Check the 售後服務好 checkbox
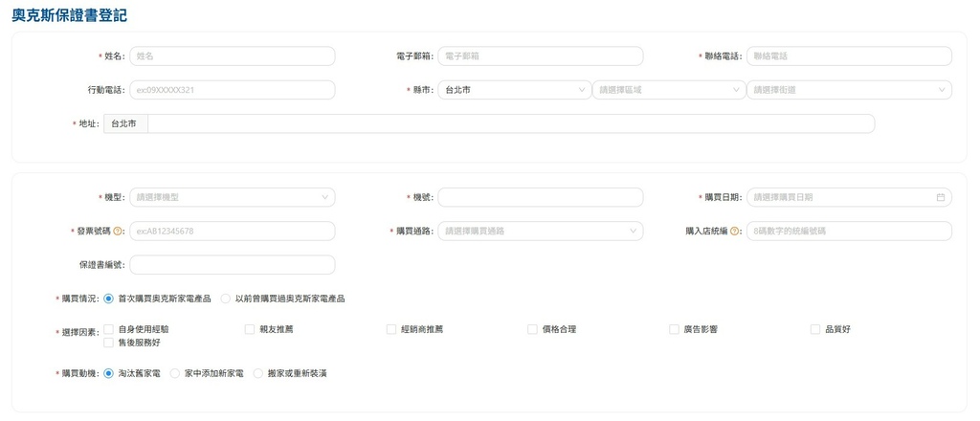 pos(109,343)
